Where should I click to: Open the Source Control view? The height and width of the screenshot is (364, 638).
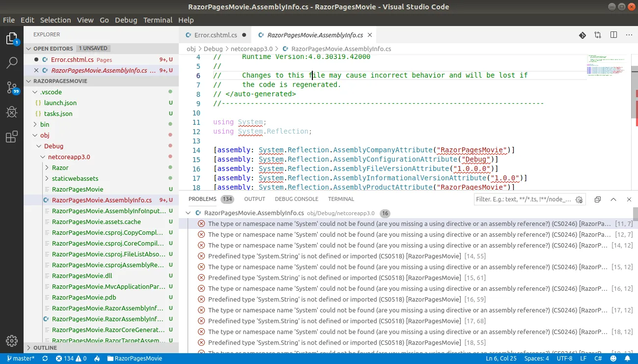12,88
